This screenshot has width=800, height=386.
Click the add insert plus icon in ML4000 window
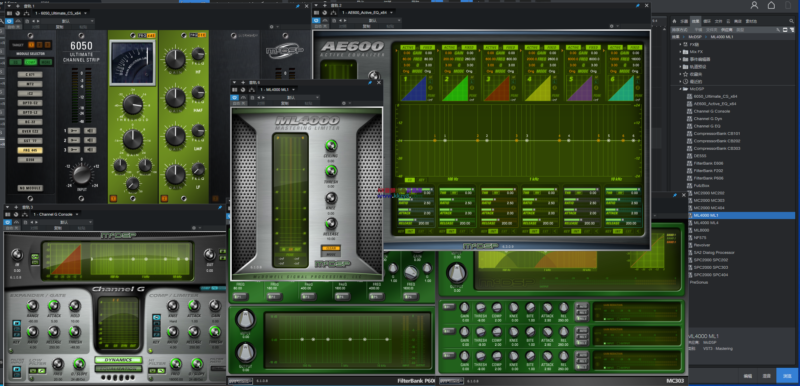(243, 82)
